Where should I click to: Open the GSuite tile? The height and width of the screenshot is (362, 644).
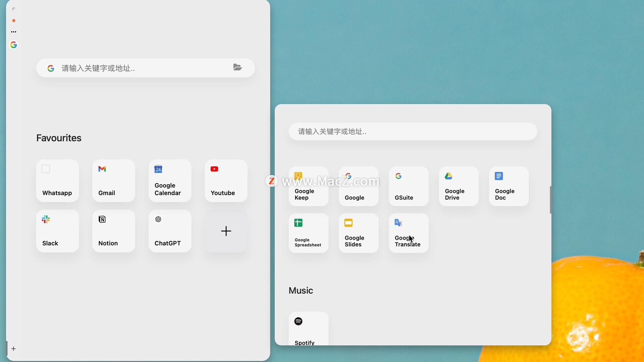[x=409, y=186]
